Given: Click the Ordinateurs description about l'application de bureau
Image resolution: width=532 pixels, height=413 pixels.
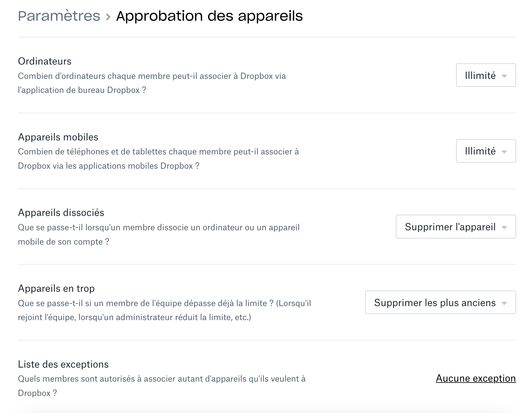Looking at the screenshot, I should (x=152, y=83).
